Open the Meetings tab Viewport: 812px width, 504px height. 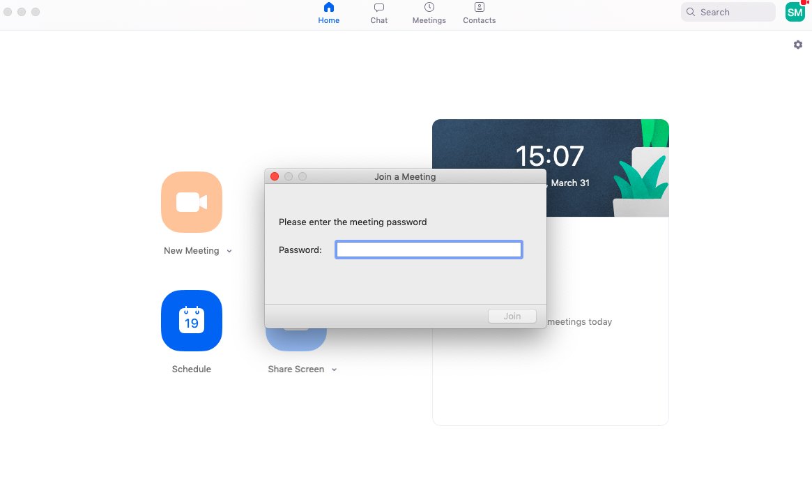429,13
